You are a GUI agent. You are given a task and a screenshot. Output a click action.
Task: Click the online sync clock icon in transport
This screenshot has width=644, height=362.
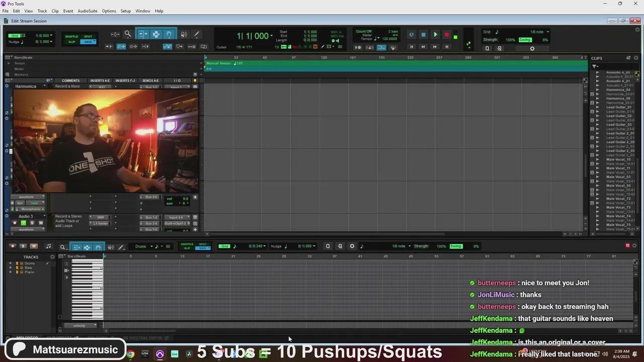point(411,35)
